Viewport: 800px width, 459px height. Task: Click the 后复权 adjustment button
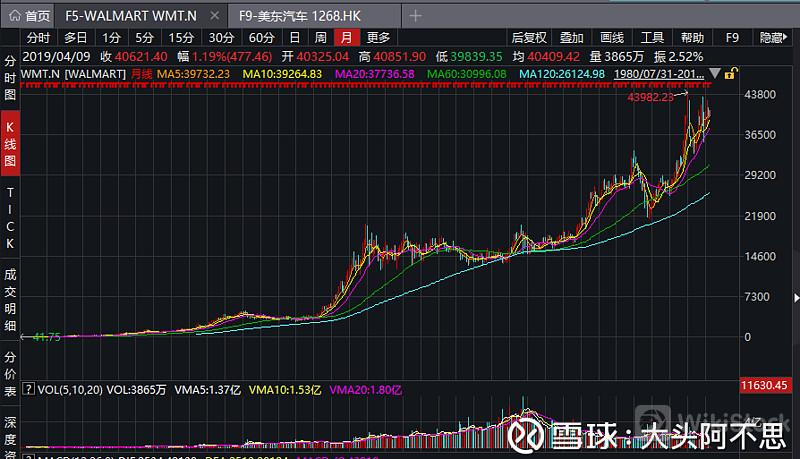529,38
